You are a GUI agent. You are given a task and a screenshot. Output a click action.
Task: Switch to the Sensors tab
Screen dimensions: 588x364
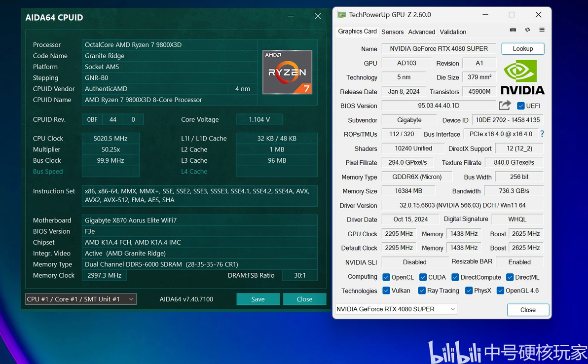392,32
